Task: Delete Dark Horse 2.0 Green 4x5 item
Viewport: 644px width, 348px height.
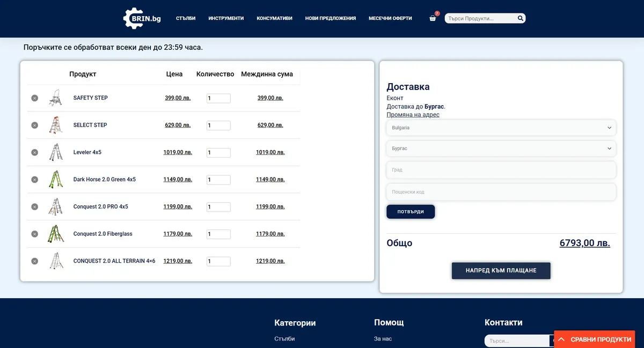Action: pos(34,180)
